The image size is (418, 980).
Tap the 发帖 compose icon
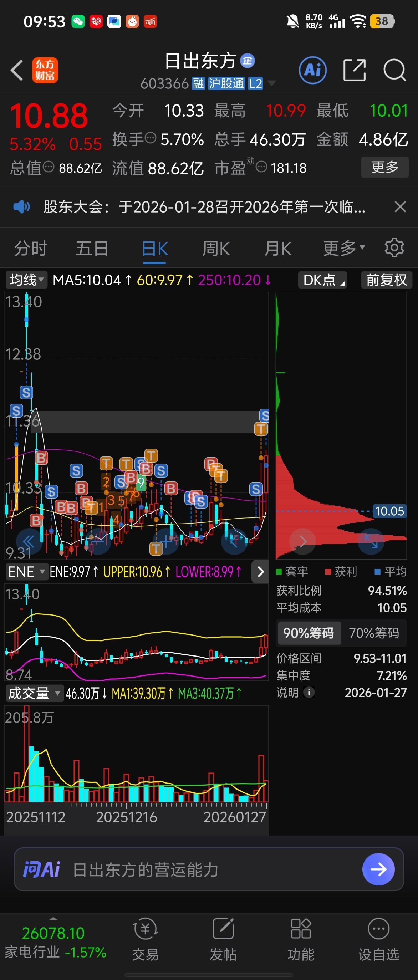coord(223,929)
